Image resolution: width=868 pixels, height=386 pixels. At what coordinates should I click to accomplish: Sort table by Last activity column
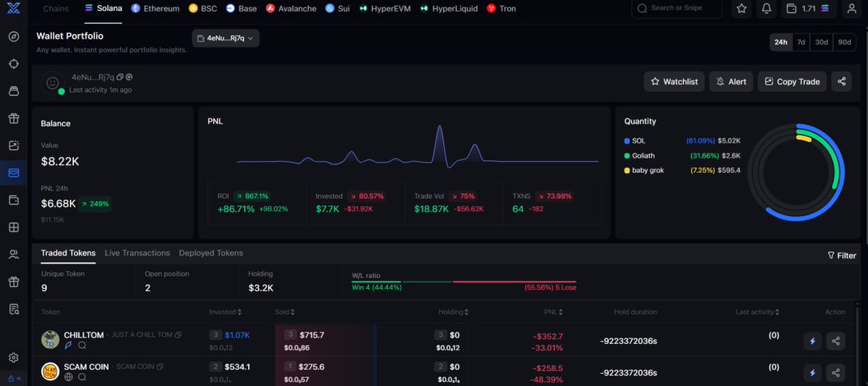pos(757,312)
